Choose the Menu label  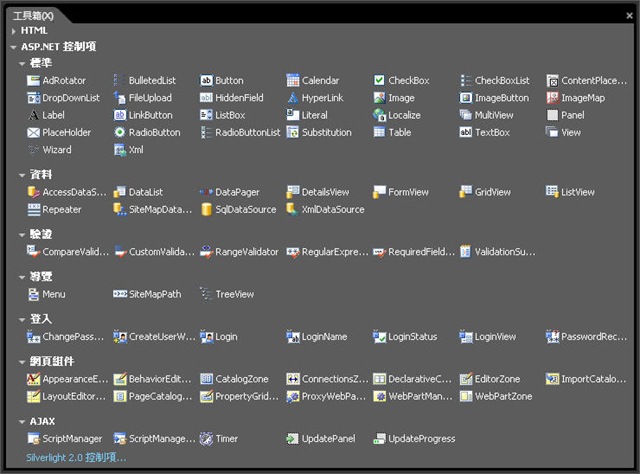coord(54,294)
